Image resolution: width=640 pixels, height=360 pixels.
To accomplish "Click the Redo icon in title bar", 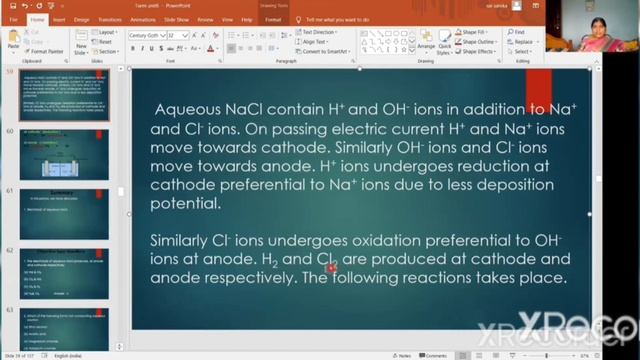I will tap(39, 6).
